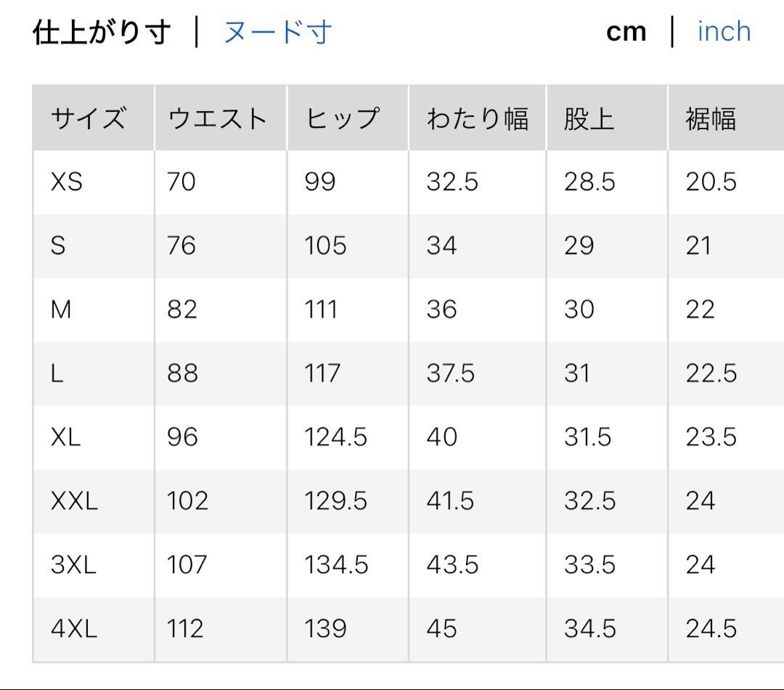The width and height of the screenshot is (784, 690).
Task: Select the 仕上がり寸 tab
Action: [x=102, y=33]
